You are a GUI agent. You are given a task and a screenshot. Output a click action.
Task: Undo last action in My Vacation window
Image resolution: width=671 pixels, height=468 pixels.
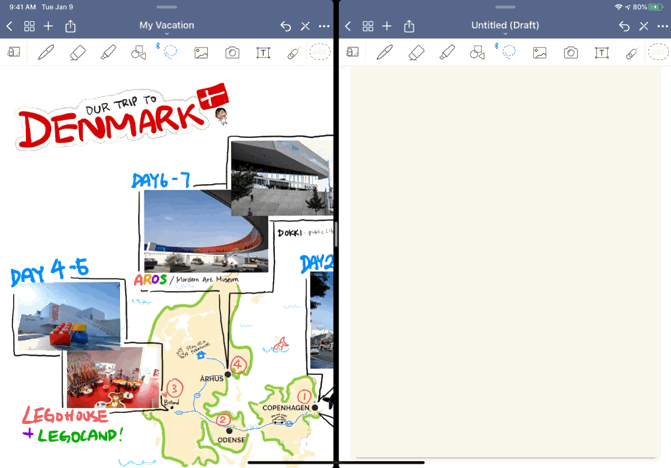tap(285, 26)
